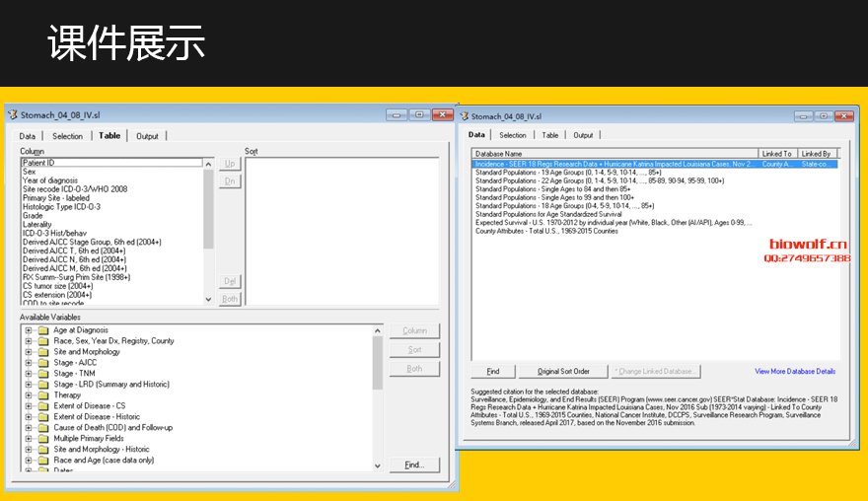
Task: Expand Stage - LRD (Summary and Historic) folder
Action: pos(29,385)
